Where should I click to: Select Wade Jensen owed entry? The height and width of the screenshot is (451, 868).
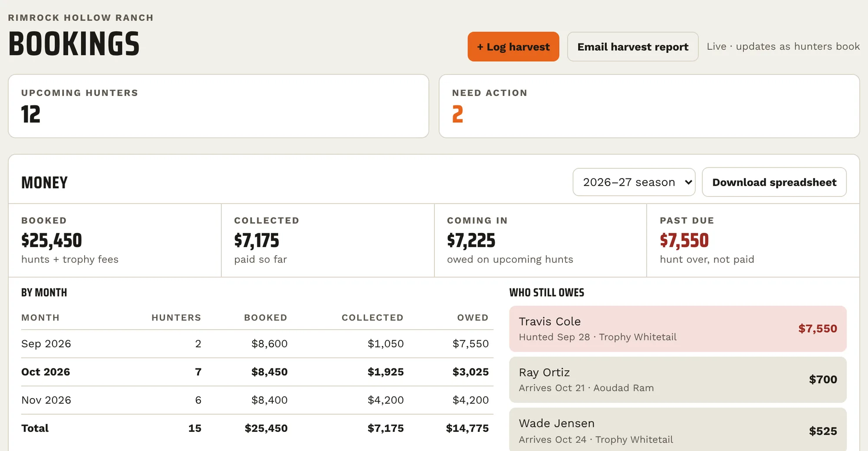(x=678, y=430)
